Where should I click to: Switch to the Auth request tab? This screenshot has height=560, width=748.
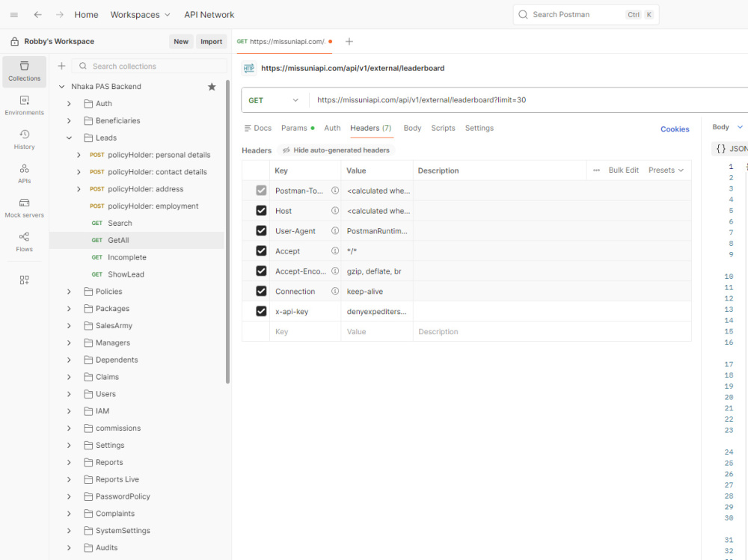tap(332, 128)
